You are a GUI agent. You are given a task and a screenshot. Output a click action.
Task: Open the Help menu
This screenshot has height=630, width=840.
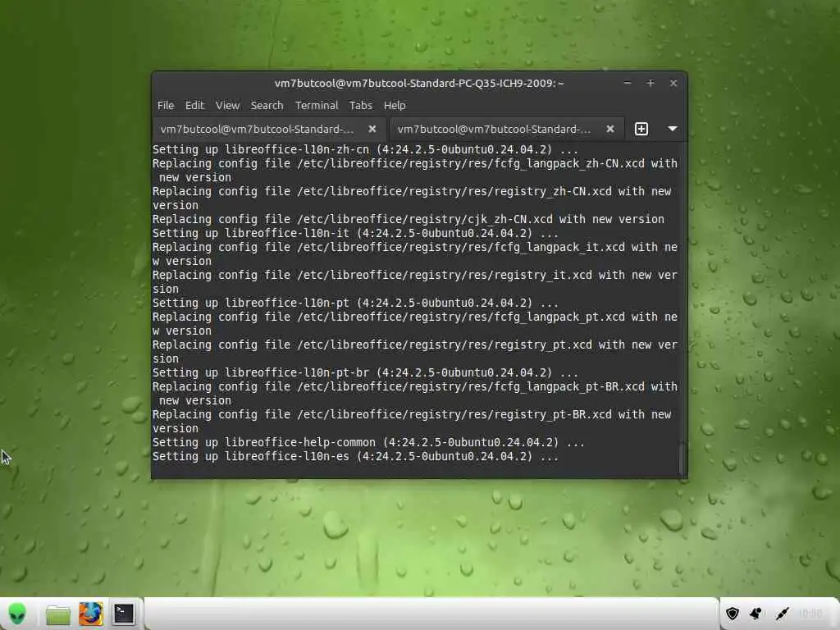[x=395, y=106]
